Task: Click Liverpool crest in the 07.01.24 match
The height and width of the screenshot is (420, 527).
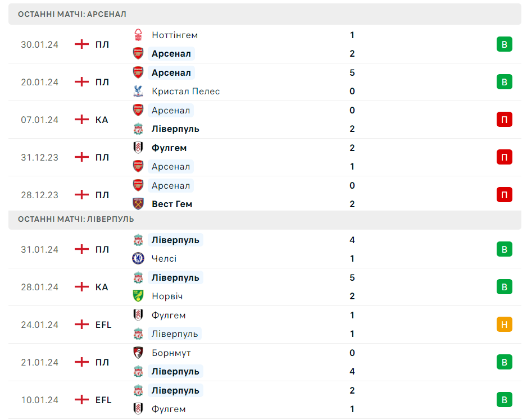Action: (x=138, y=129)
